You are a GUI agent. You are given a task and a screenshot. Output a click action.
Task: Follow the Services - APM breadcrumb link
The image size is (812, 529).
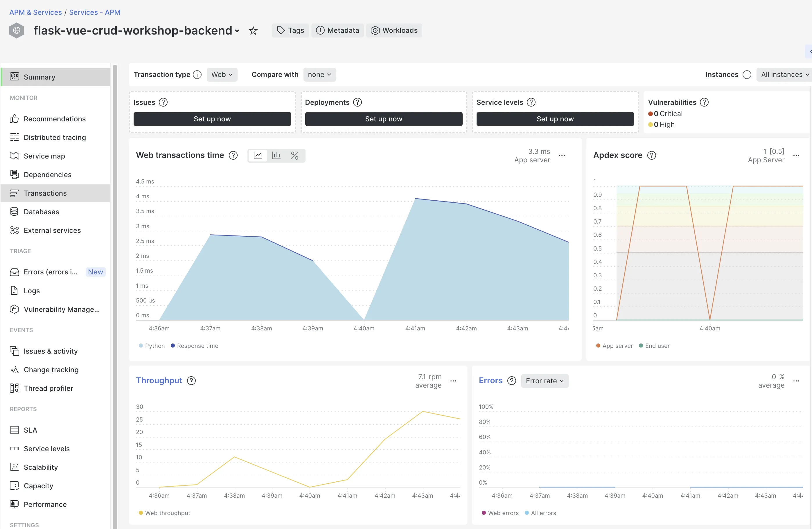94,12
